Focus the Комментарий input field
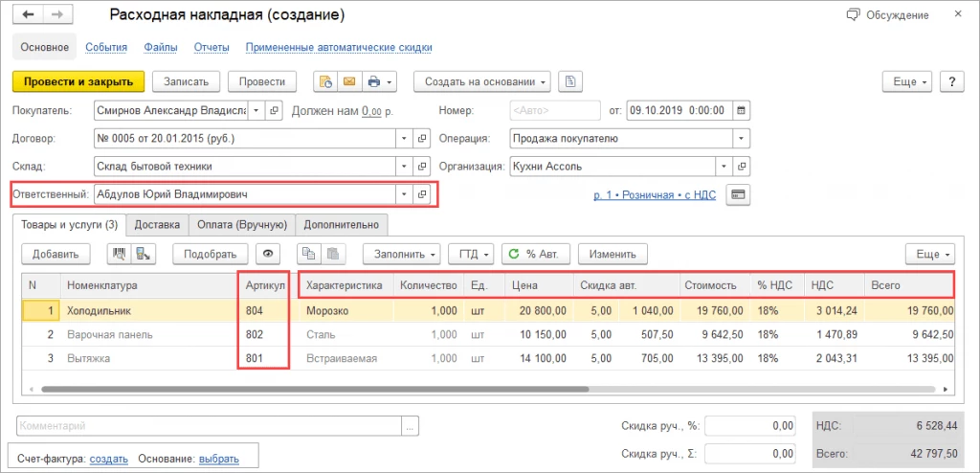Image resolution: width=980 pixels, height=473 pixels. tap(210, 426)
